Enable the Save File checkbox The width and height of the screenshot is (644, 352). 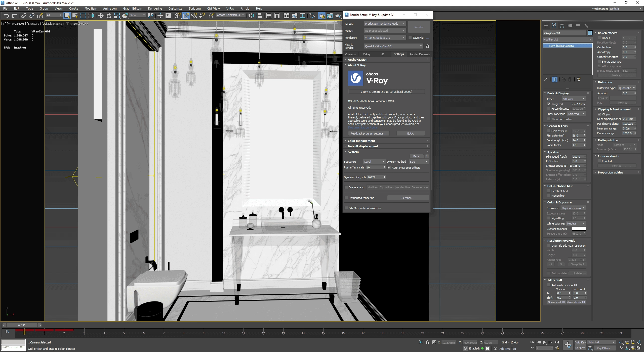[x=410, y=38]
